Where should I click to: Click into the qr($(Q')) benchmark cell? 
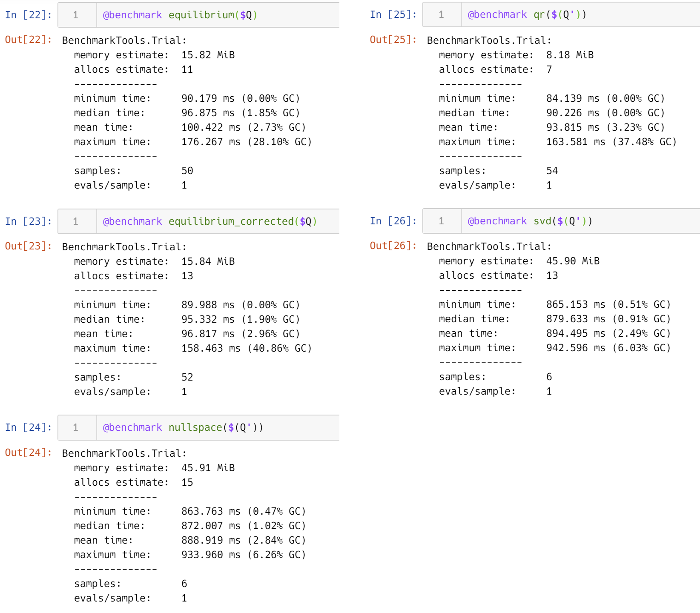[561, 14]
